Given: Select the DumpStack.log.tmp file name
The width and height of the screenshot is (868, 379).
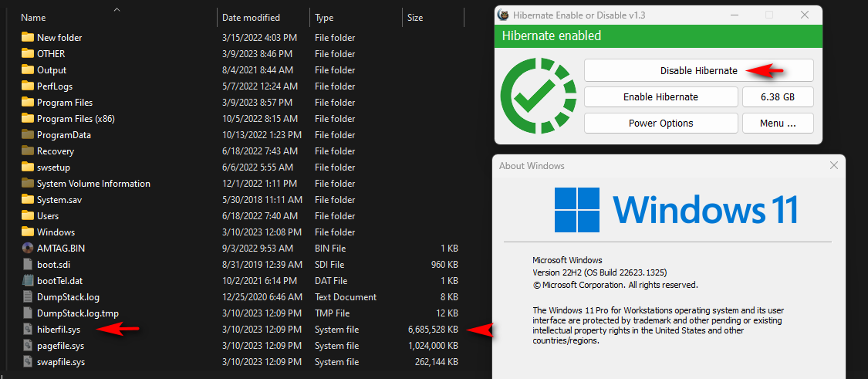Looking at the screenshot, I should click(77, 313).
